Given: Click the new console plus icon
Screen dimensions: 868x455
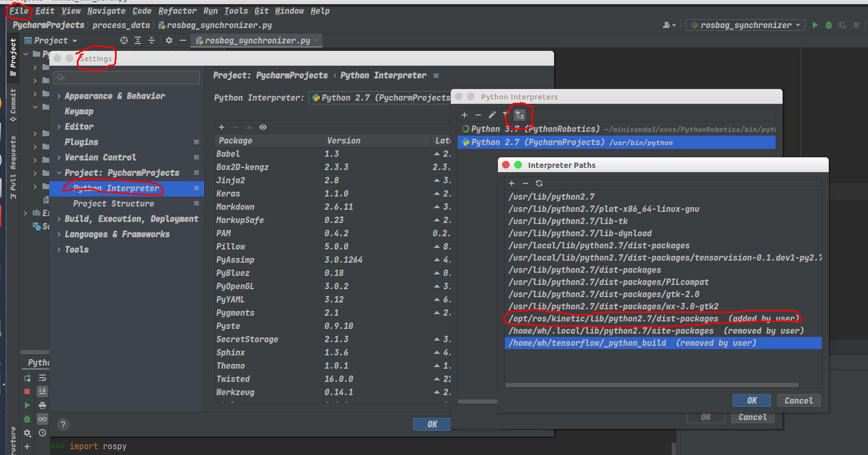Looking at the screenshot, I should [27, 447].
